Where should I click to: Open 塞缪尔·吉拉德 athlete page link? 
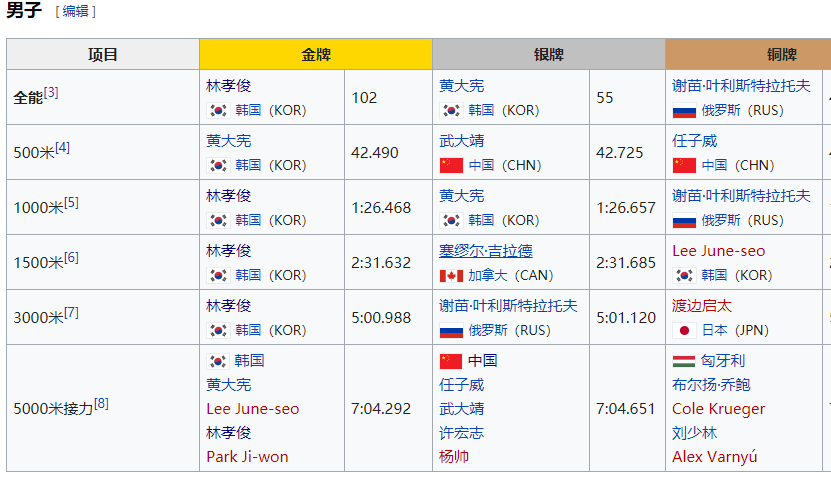tap(486, 251)
